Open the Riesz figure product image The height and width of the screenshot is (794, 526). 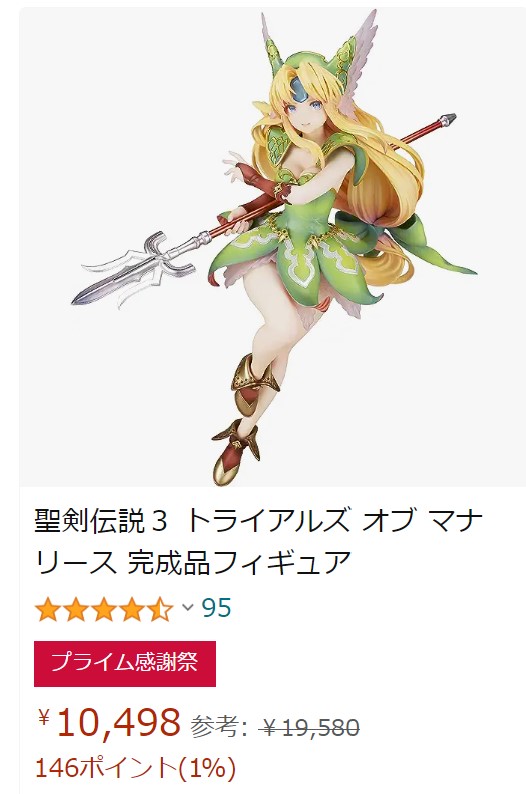272,247
